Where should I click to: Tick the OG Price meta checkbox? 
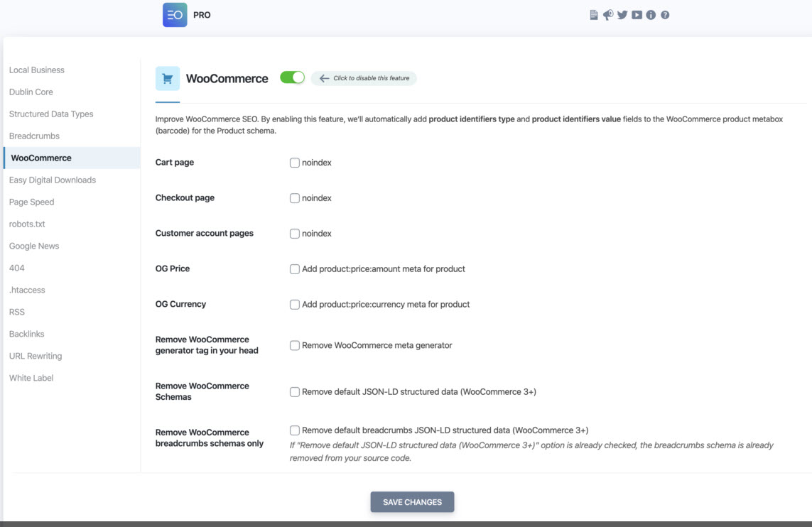[295, 269]
